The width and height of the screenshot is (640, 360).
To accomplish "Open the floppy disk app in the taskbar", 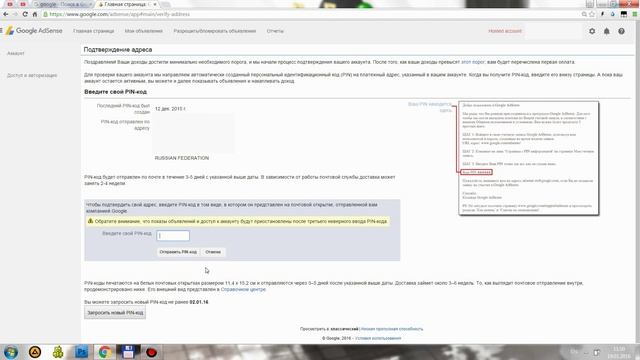I will pyautogui.click(x=128, y=352).
